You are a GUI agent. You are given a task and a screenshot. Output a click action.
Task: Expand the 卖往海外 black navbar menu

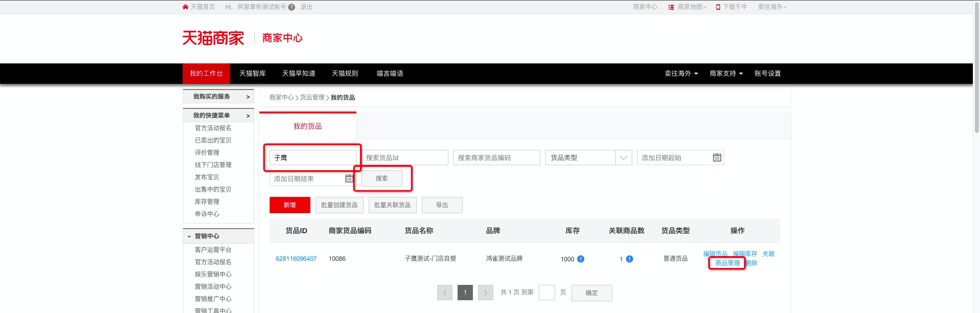click(681, 74)
